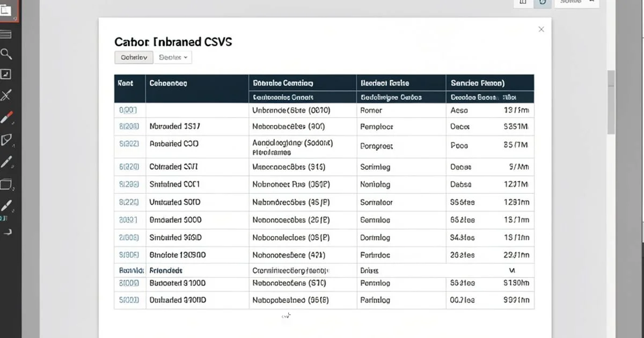Image resolution: width=644 pixels, height=338 pixels.
Task: Select the diagonal arrow tool
Action: [x=7, y=74]
